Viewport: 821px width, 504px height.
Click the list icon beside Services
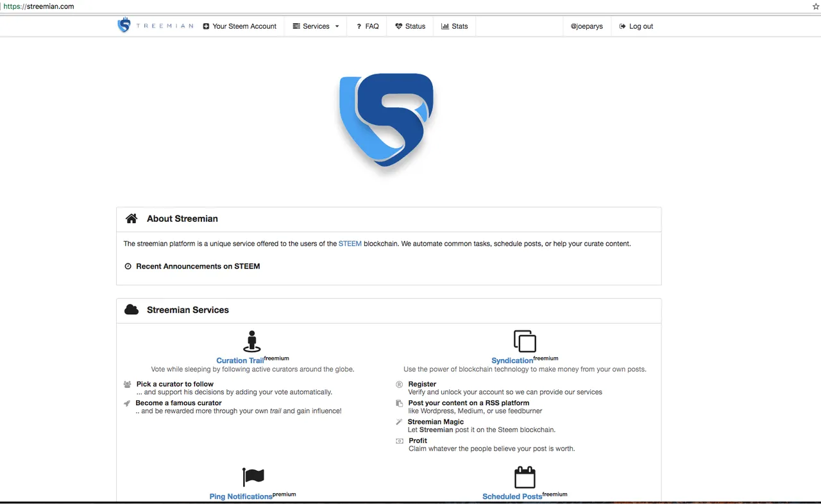(x=296, y=26)
